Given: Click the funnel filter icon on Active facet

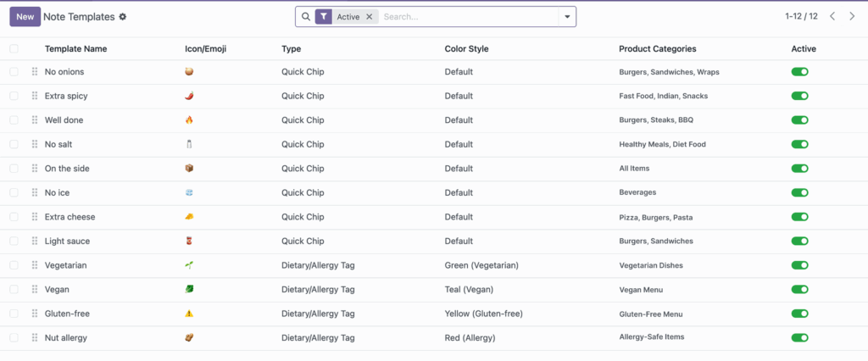Looking at the screenshot, I should point(323,17).
